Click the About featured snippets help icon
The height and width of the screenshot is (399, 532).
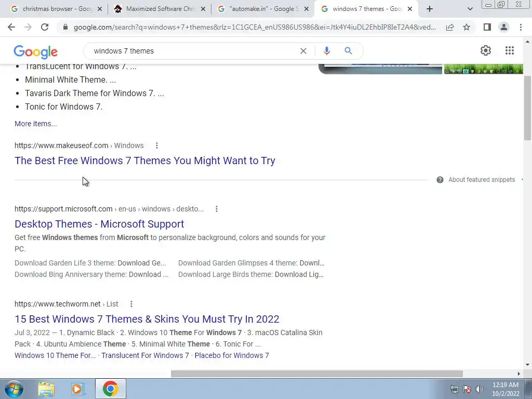[x=440, y=180]
